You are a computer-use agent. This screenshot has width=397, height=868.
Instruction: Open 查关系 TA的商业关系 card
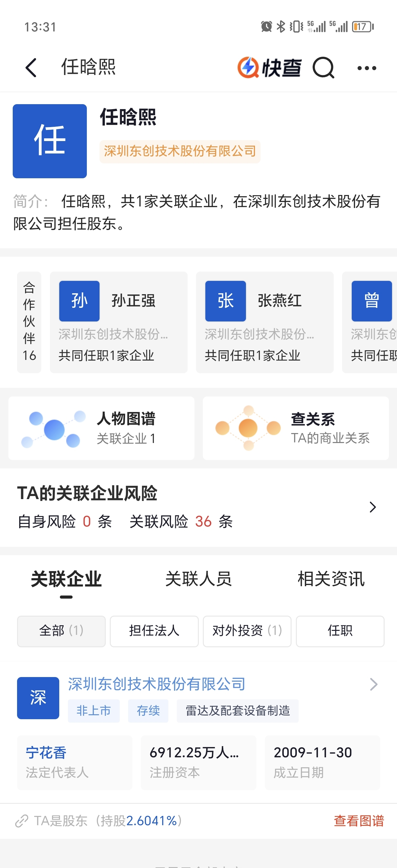pos(296,428)
